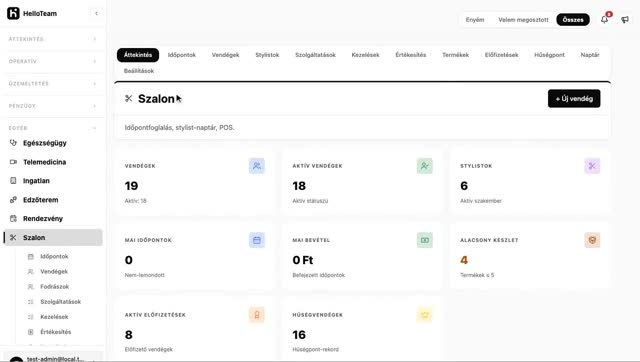Open Szolgáltatások sidebar sub-item
Screen dimensions: 640x362
[x=59, y=302]
